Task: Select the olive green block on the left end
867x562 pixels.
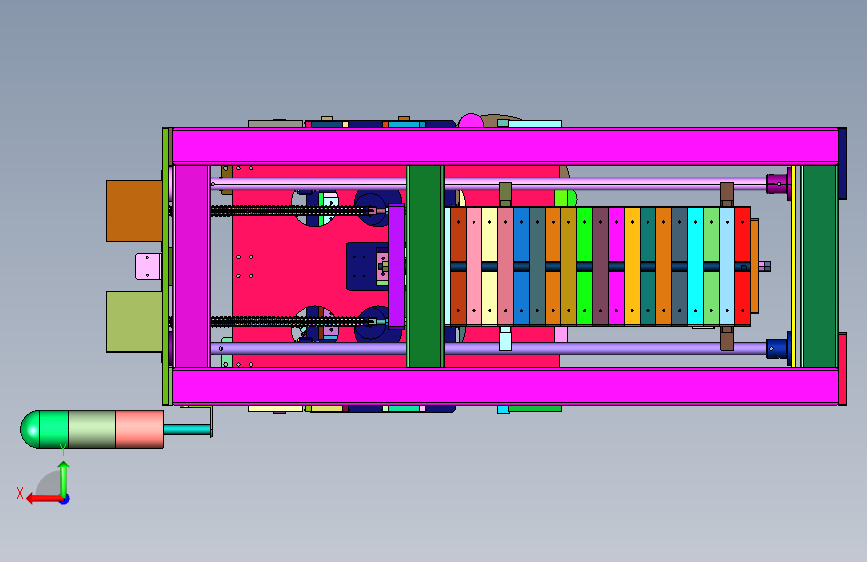Action: tap(134, 321)
